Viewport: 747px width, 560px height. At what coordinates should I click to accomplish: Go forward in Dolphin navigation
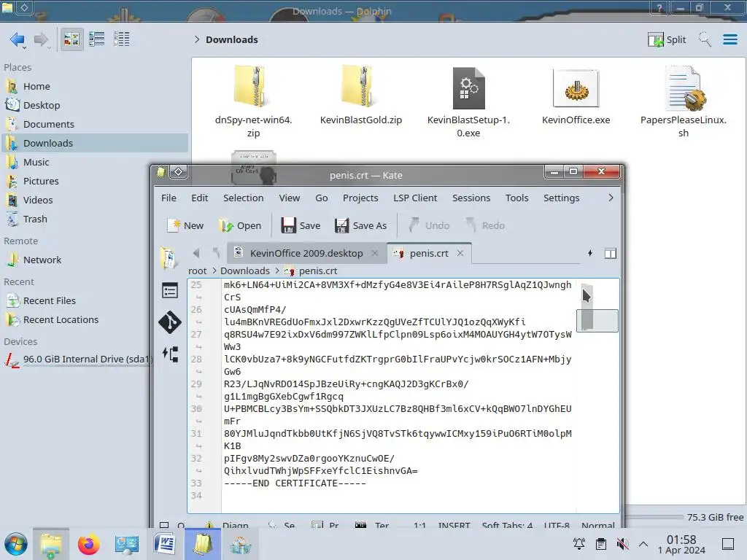coord(42,39)
